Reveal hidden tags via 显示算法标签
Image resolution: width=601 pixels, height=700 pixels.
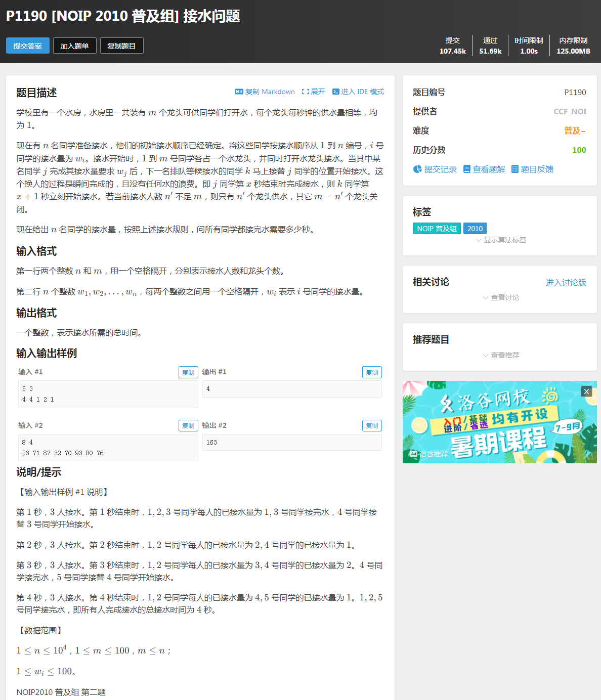[x=504, y=240]
